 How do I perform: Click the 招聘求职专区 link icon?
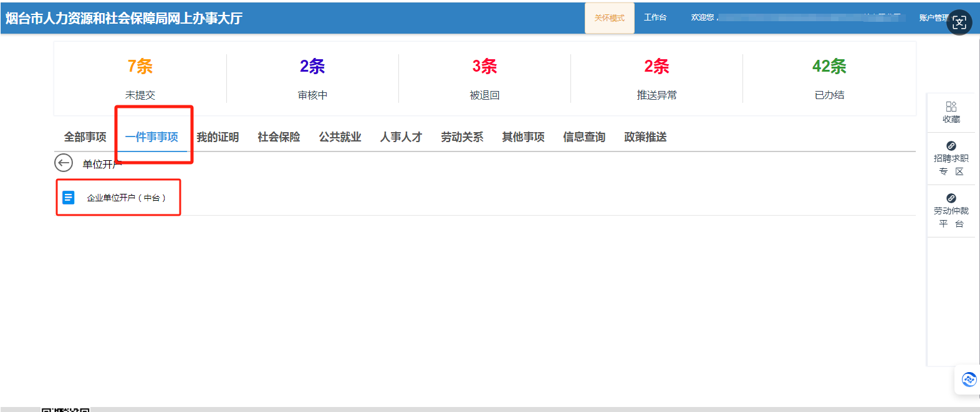(x=951, y=146)
